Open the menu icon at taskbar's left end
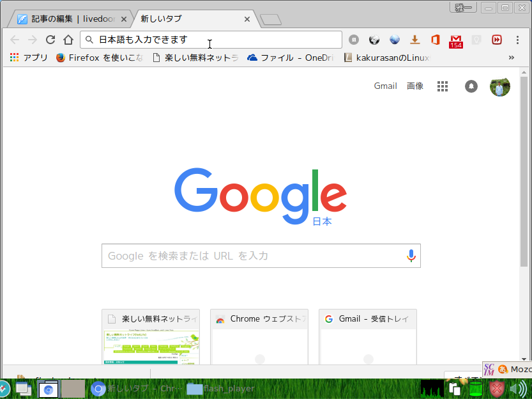The image size is (532, 399). click(3, 389)
